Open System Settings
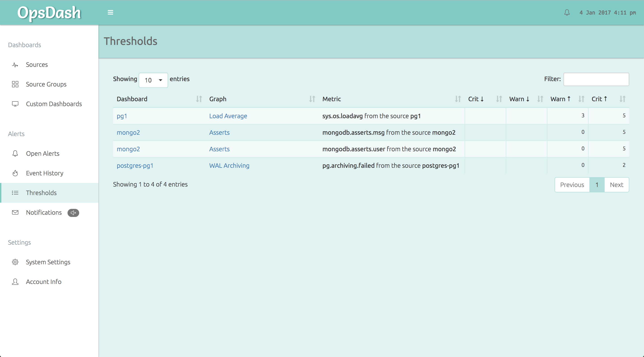 point(49,262)
